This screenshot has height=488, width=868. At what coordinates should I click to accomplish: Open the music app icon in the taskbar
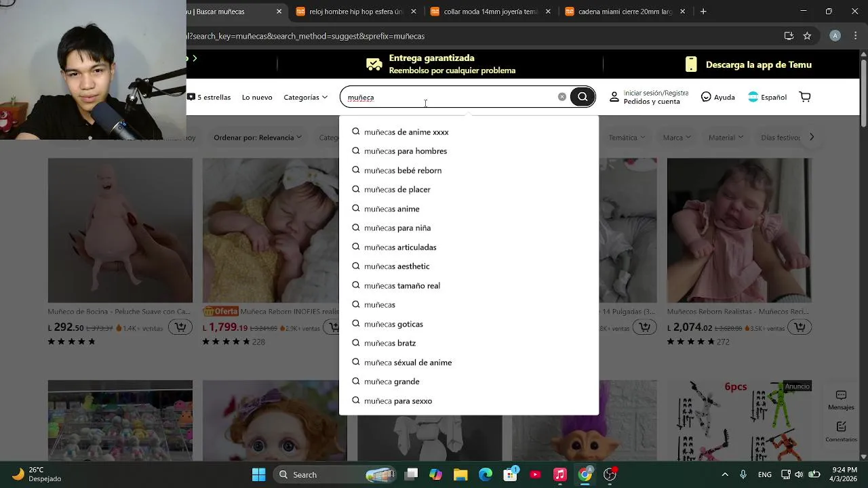tap(560, 474)
